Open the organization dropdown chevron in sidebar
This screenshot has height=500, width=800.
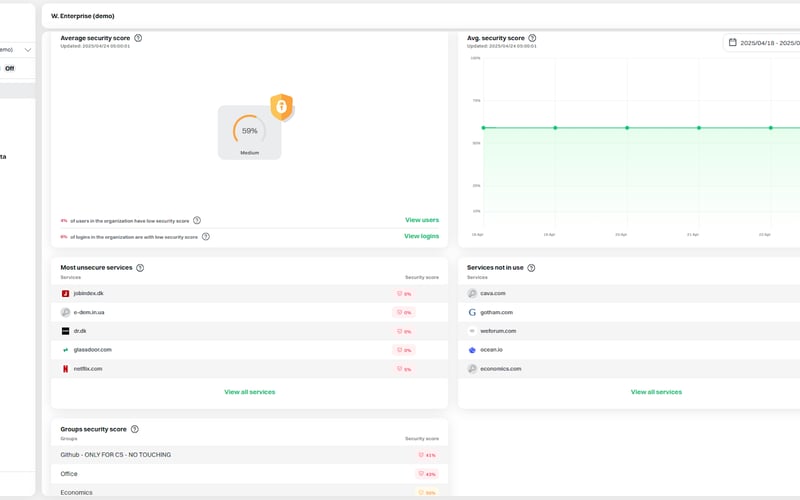(28, 50)
